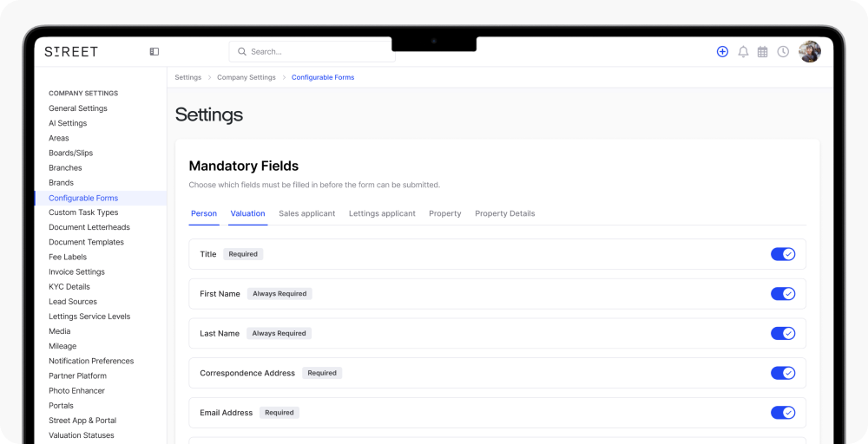The width and height of the screenshot is (868, 444).
Task: Open Custom Task Types in sidebar
Action: (x=83, y=212)
